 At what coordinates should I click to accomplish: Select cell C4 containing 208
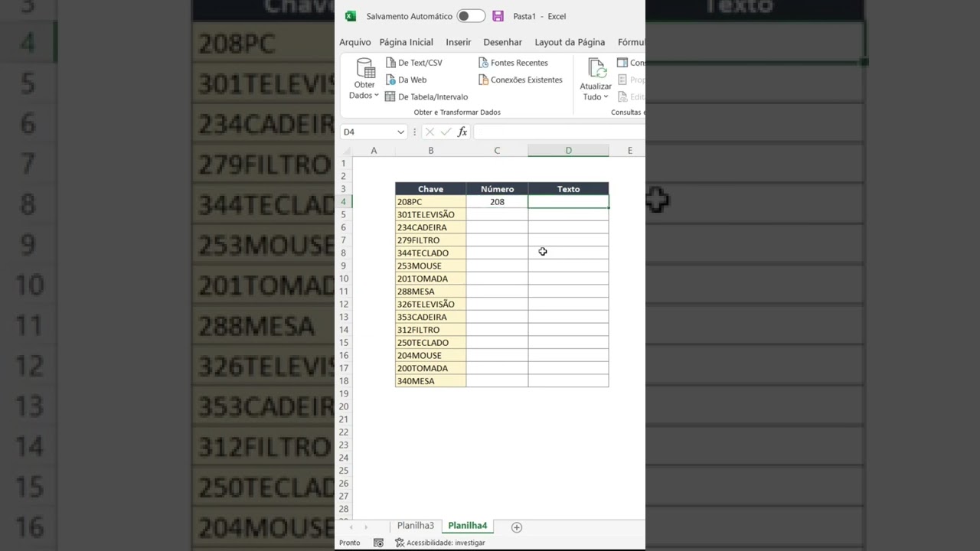(x=497, y=202)
